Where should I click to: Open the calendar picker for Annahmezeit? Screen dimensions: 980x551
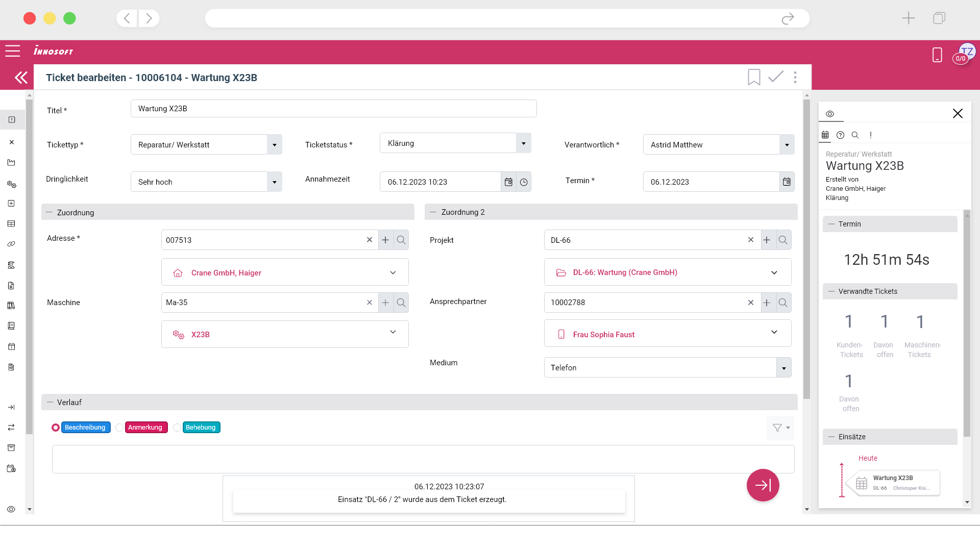508,182
